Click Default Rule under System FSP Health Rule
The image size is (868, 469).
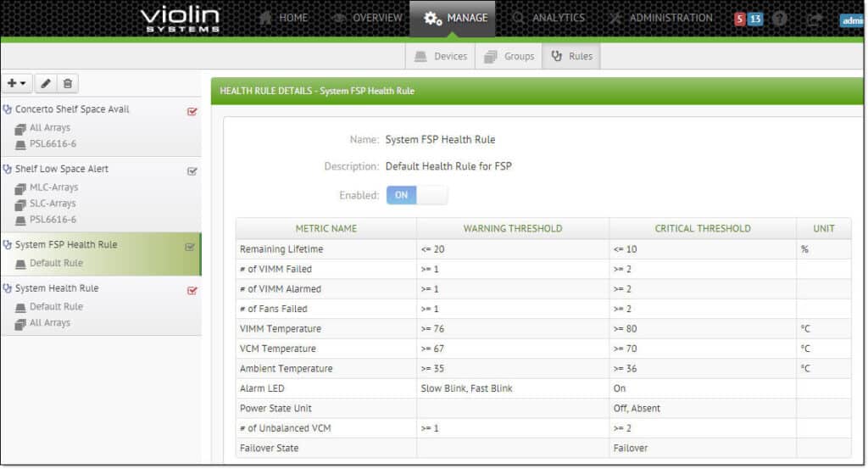click(x=57, y=263)
